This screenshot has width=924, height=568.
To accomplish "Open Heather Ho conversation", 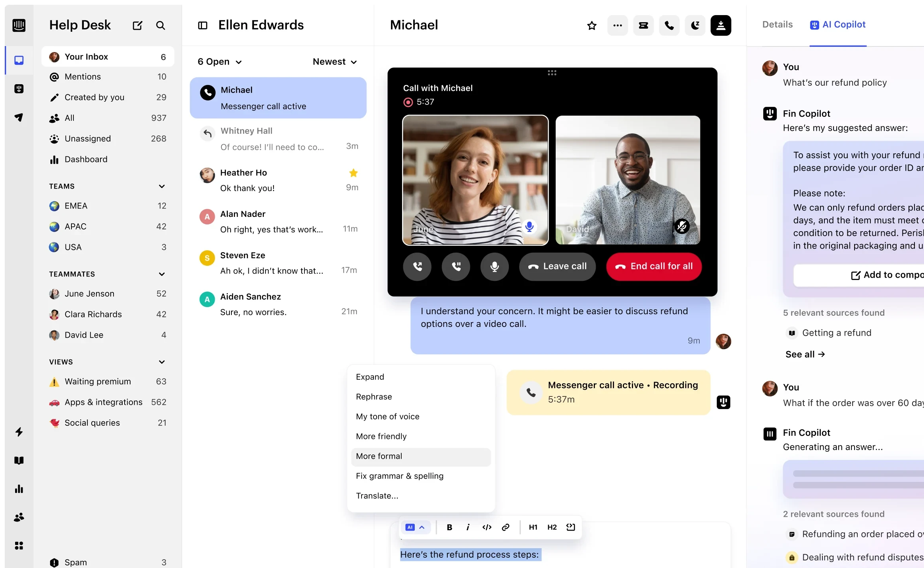I will click(278, 180).
